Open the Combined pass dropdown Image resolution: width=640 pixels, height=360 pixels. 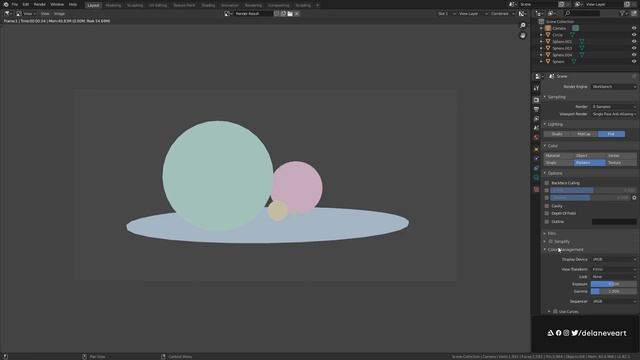tap(502, 14)
